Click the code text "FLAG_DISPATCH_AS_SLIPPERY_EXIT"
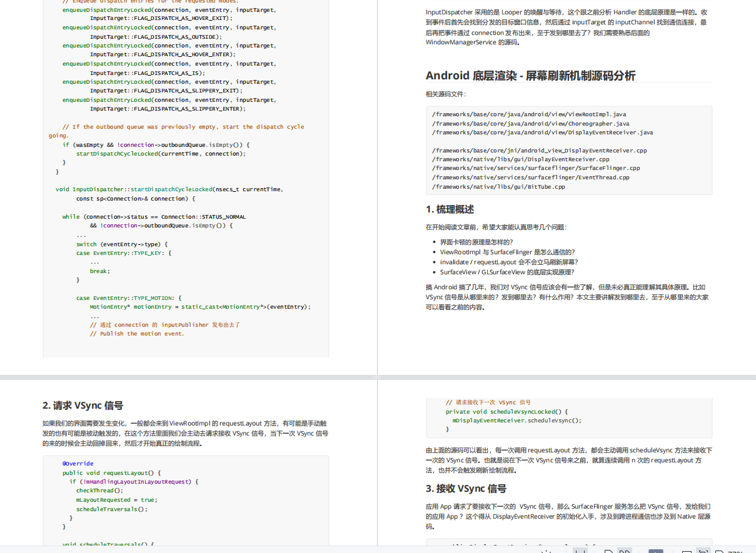Viewport: 756px width, 553px height. pyautogui.click(x=186, y=91)
